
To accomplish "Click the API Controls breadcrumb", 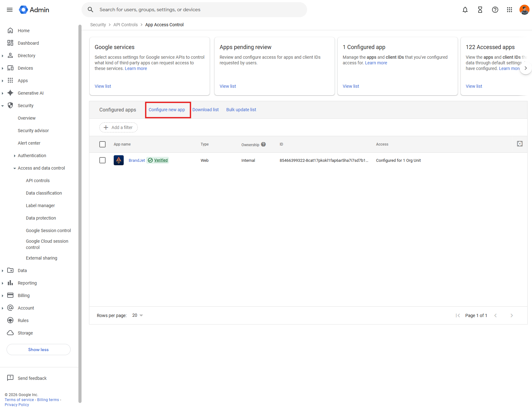I will (x=126, y=25).
